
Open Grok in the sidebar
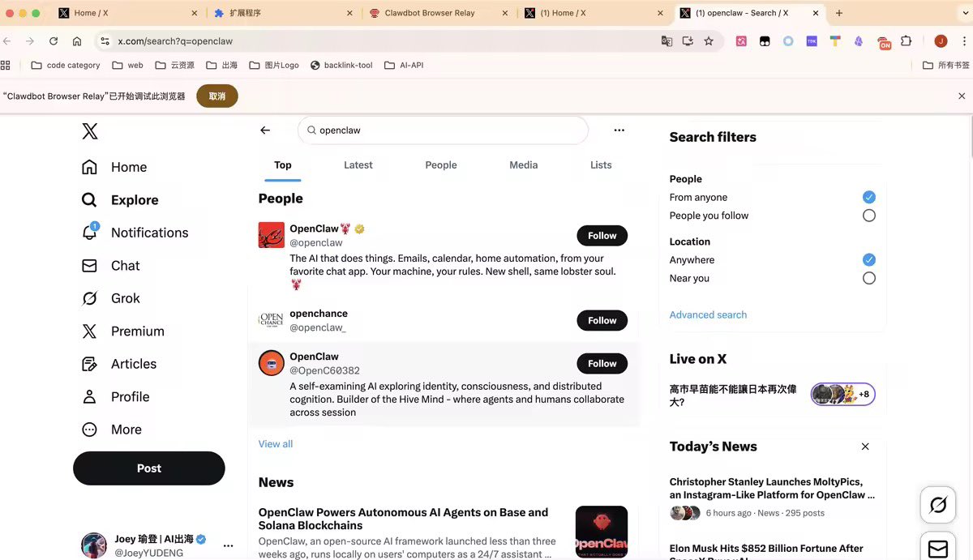111,298
